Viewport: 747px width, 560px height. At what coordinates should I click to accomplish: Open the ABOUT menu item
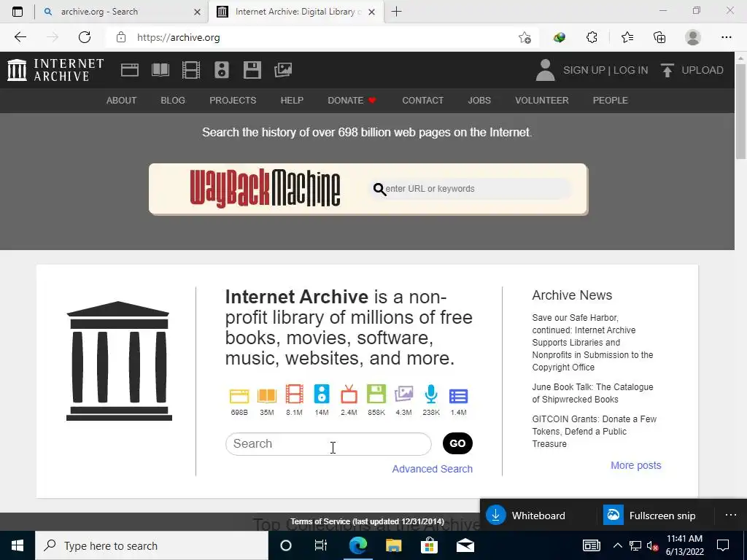(122, 101)
